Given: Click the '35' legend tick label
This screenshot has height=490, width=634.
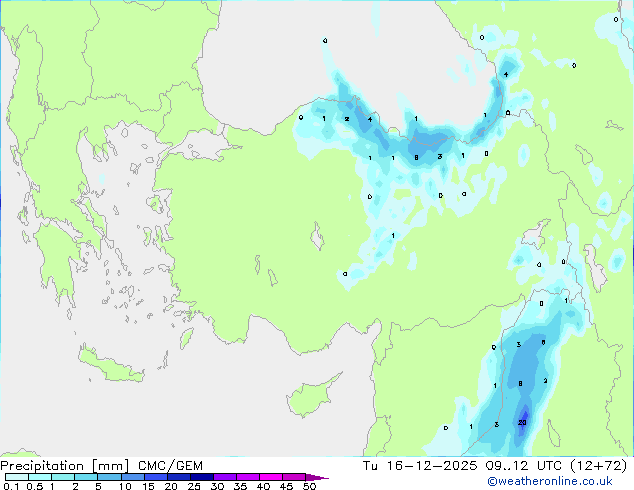Looking at the screenshot, I should 240,486.
